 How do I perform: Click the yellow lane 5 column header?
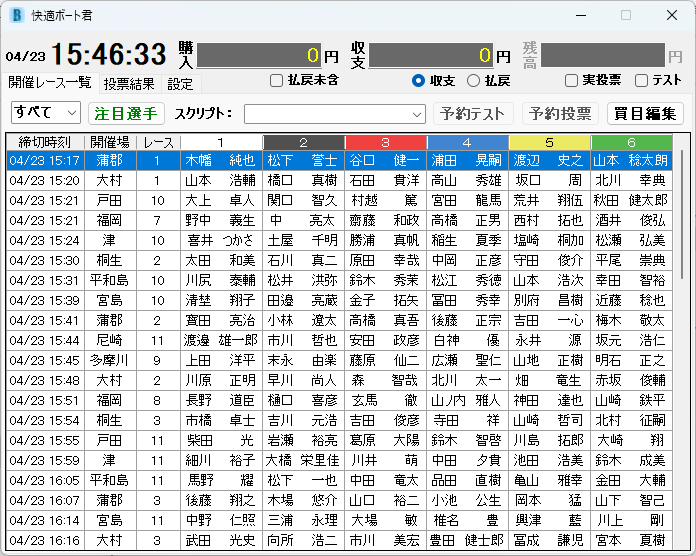coord(549,142)
